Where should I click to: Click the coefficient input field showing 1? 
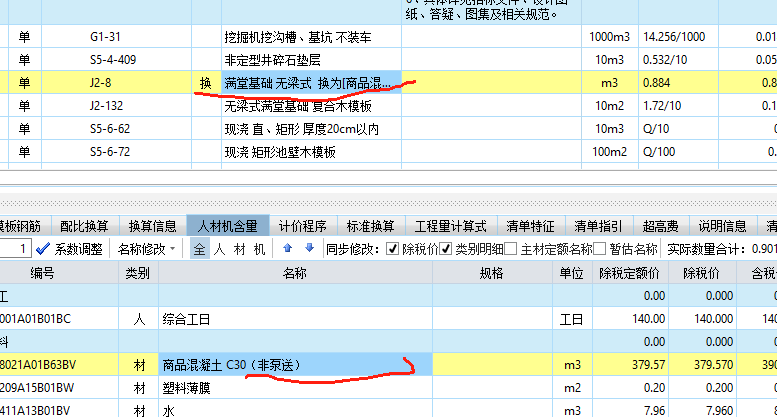click(15, 249)
